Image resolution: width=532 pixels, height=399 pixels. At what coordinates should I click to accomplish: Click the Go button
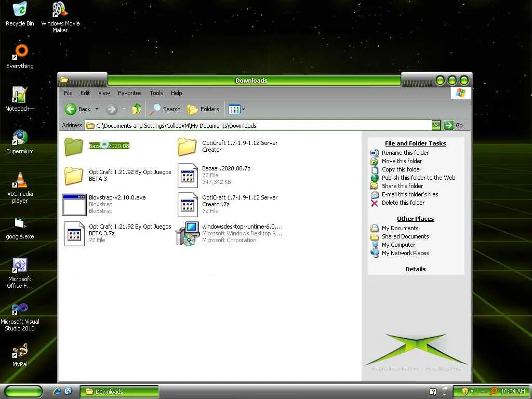coord(454,125)
